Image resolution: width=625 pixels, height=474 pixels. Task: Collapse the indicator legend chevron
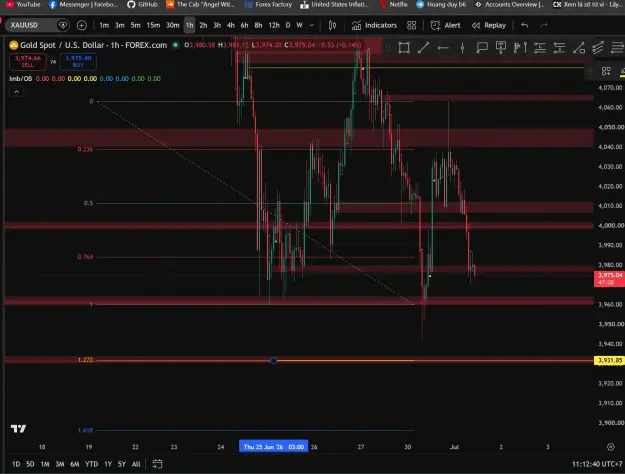[16, 92]
